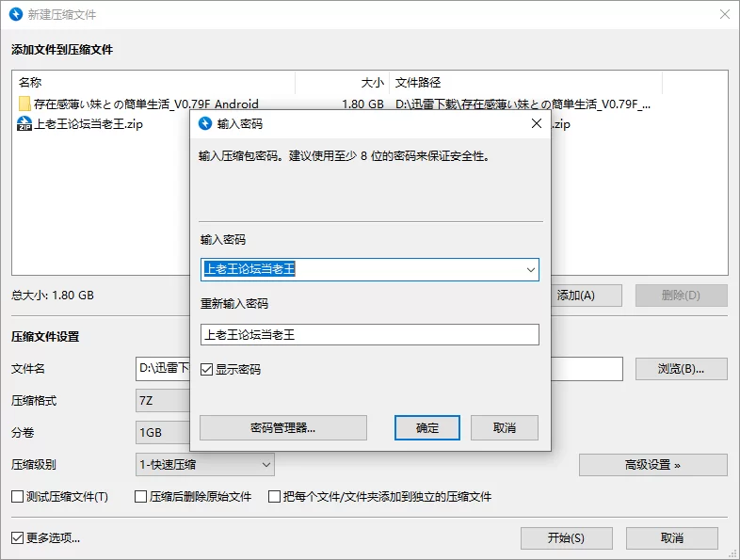Click 取消 at bottom of main window
Image resolution: width=740 pixels, height=560 pixels.
(x=672, y=537)
